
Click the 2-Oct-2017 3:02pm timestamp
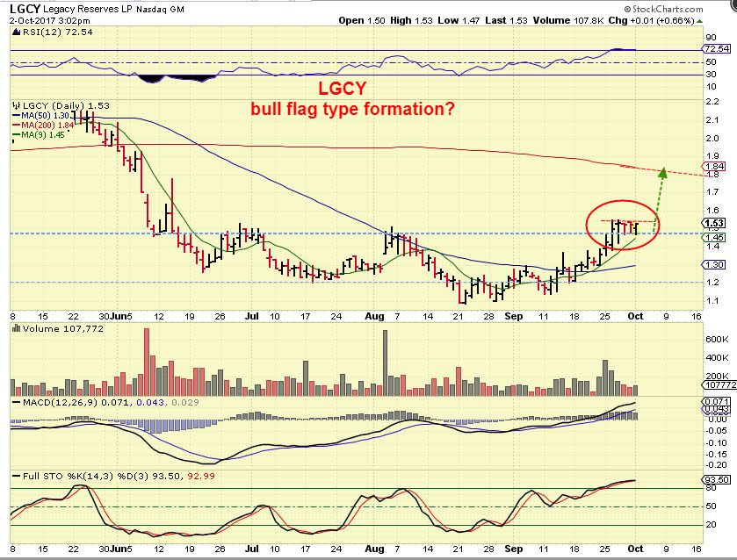pyautogui.click(x=50, y=21)
